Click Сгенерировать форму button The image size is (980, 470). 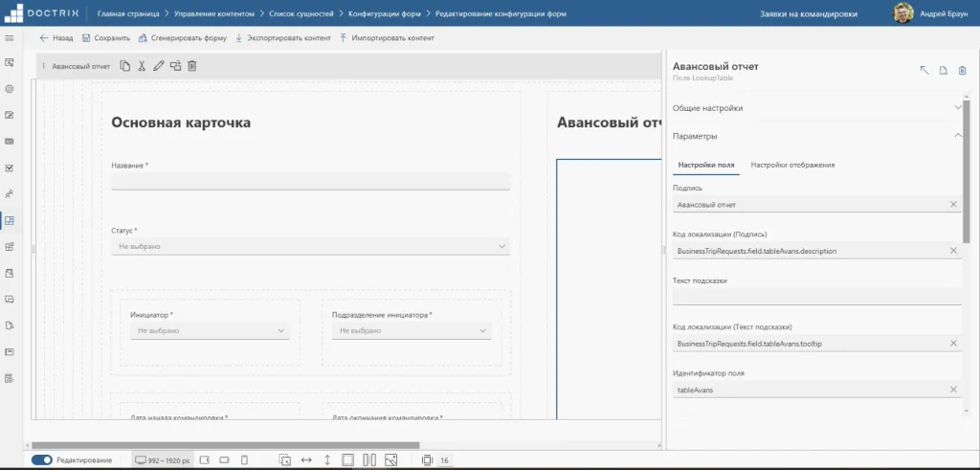pyautogui.click(x=183, y=38)
